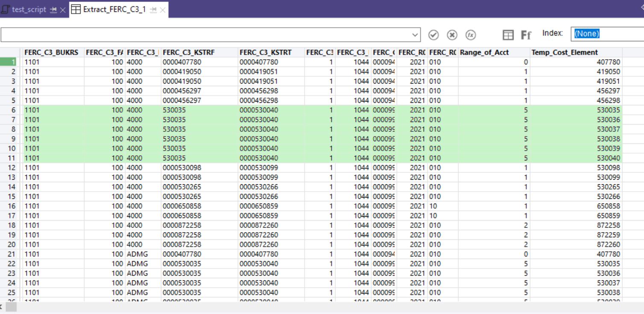This screenshot has height=314, width=644.
Task: Click the Temp_Cost_Element column header
Action: coord(565,52)
